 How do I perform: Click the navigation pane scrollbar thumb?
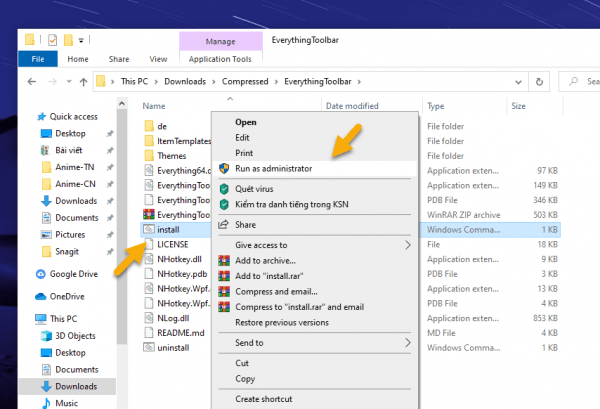coord(122,226)
